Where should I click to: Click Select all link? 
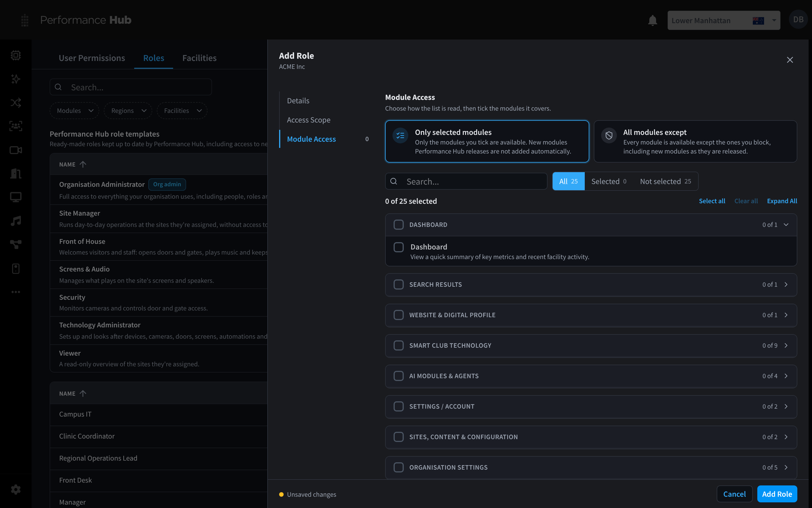[x=712, y=201]
